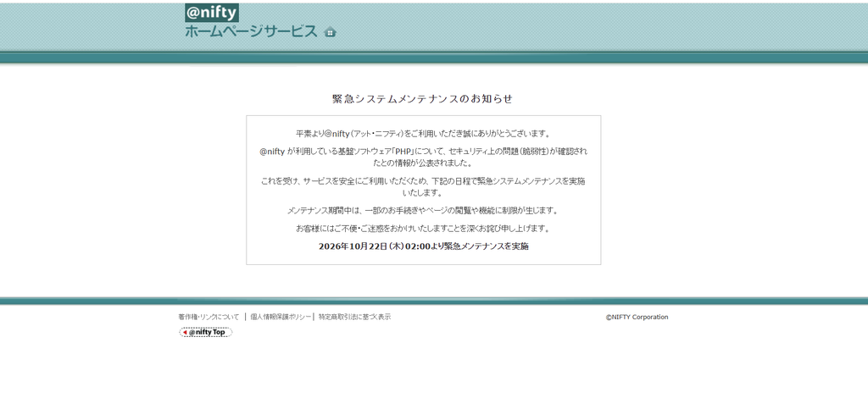868x409 pixels.
Task: Click the house icon beside ホームページサービス
Action: click(330, 31)
